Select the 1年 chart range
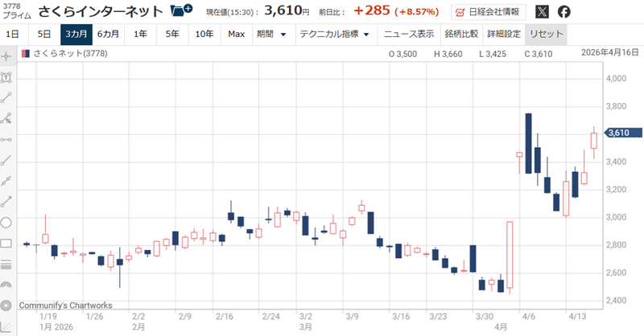The width and height of the screenshot is (644, 336). coord(140,35)
